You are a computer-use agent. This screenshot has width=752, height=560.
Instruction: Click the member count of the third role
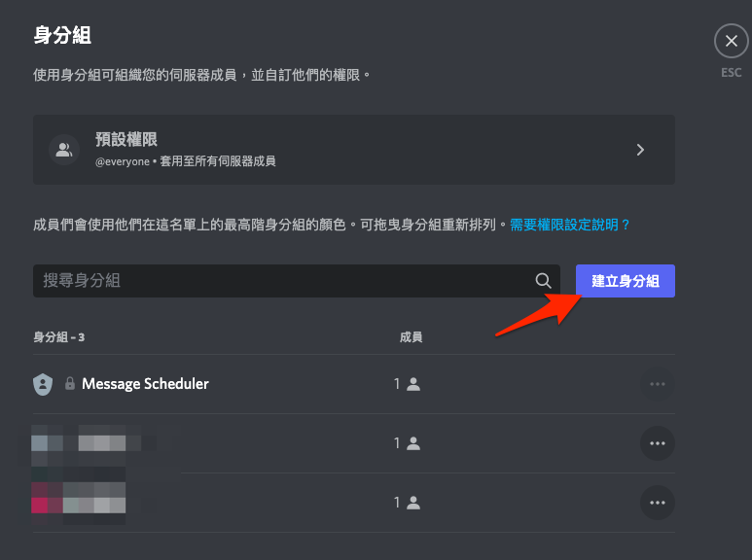coord(407,503)
